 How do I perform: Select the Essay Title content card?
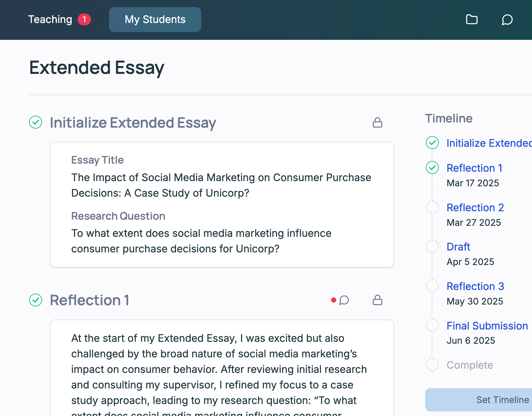pyautogui.click(x=222, y=204)
